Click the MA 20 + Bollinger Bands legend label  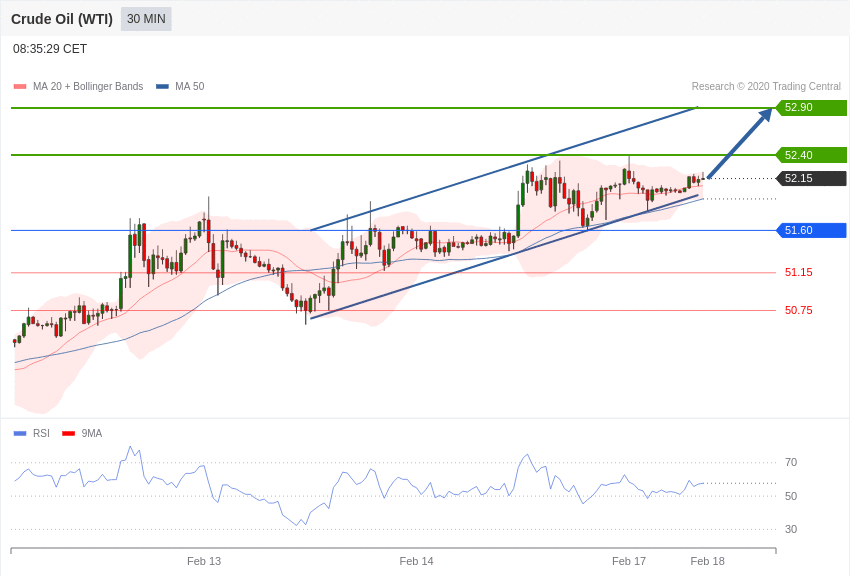coord(88,86)
